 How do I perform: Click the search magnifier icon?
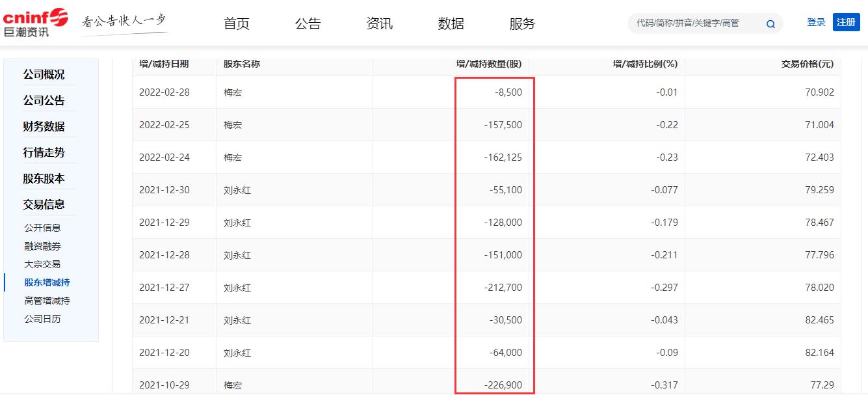[x=770, y=23]
